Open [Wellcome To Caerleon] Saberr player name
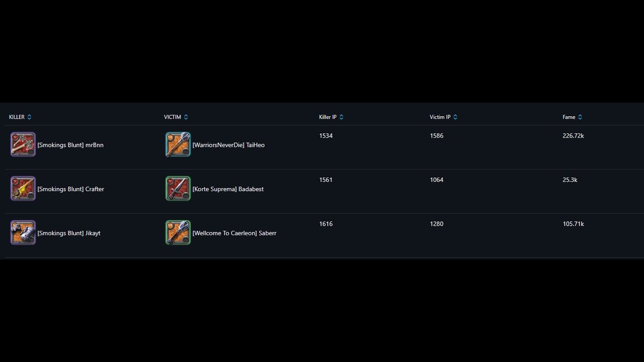This screenshot has height=362, width=644. 234,233
